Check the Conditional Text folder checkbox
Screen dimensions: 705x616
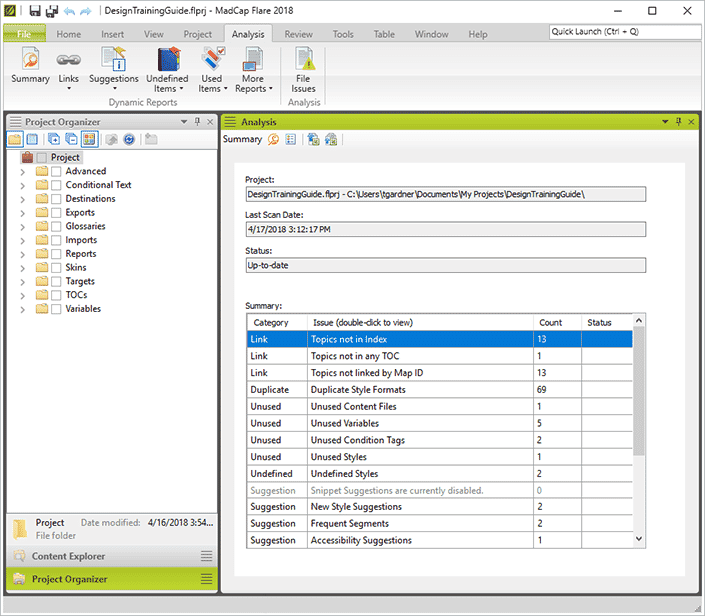tap(56, 185)
